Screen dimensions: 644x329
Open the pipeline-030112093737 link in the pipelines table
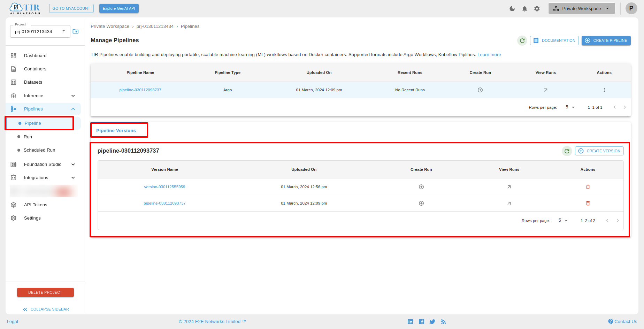point(140,90)
